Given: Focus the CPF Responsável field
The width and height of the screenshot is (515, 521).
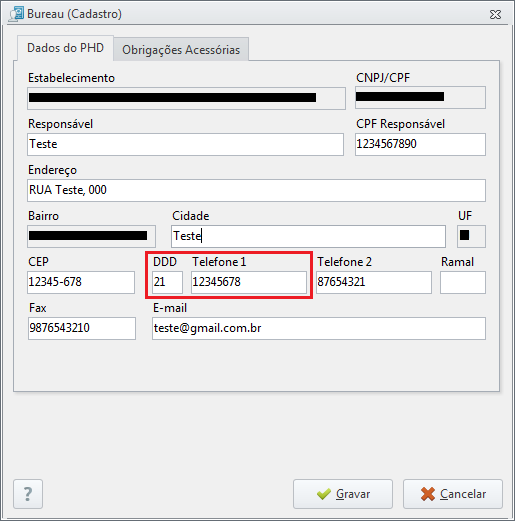Looking at the screenshot, I should (x=420, y=144).
